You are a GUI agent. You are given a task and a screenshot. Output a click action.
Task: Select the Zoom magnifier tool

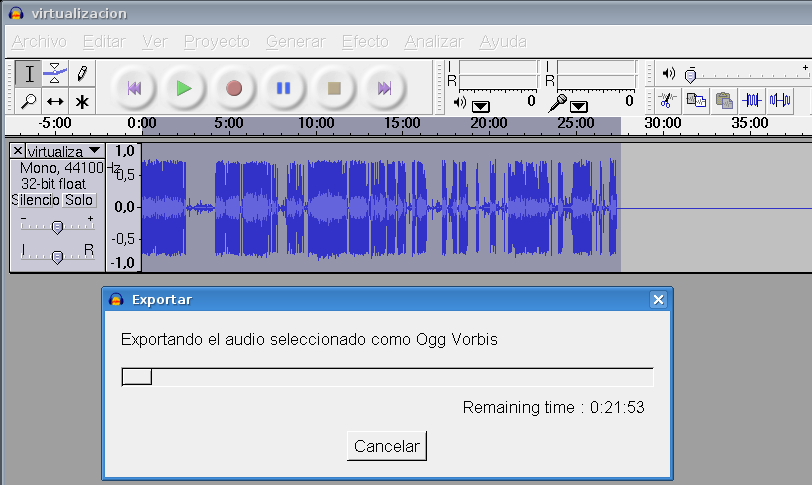(30, 101)
